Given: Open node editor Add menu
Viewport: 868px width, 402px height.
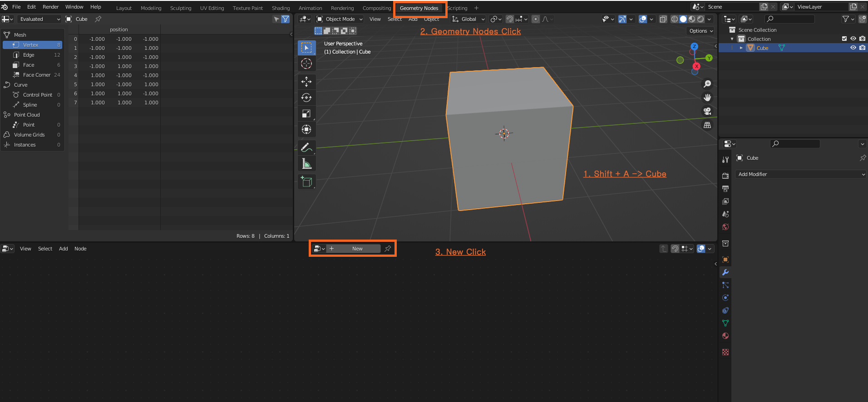Looking at the screenshot, I should [64, 249].
